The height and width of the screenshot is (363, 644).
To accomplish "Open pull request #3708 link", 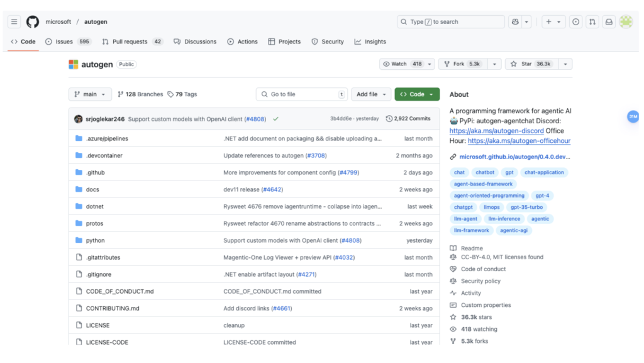I will [316, 155].
